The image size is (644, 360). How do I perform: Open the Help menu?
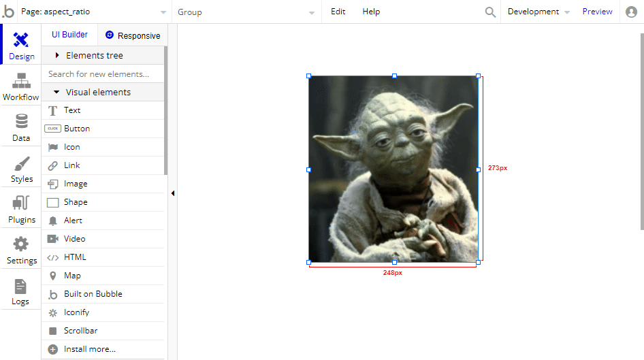point(371,12)
